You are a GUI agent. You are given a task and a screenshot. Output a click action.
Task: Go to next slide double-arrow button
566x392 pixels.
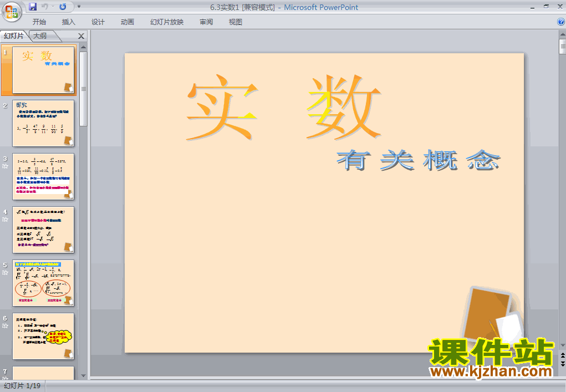pyautogui.click(x=562, y=364)
